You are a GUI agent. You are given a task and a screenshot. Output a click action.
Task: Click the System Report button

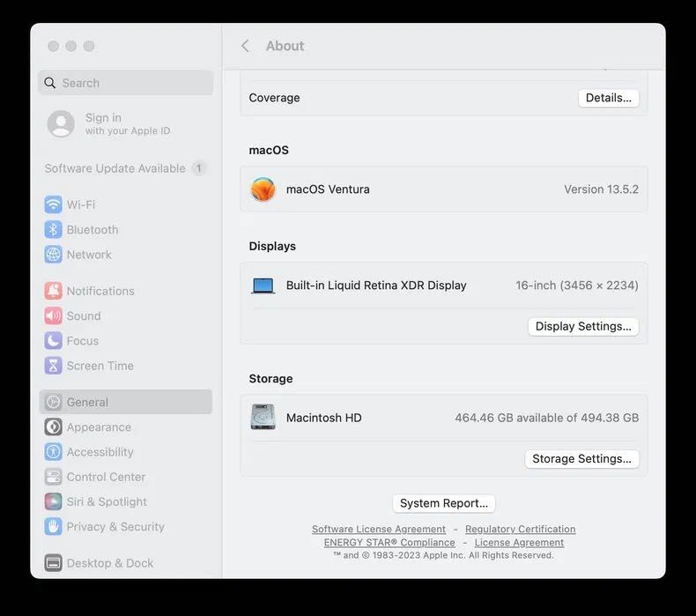pos(444,503)
